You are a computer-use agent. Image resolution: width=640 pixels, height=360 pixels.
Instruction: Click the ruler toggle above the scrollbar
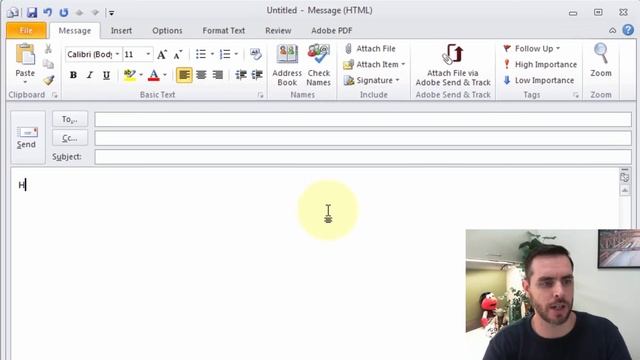pyautogui.click(x=625, y=178)
